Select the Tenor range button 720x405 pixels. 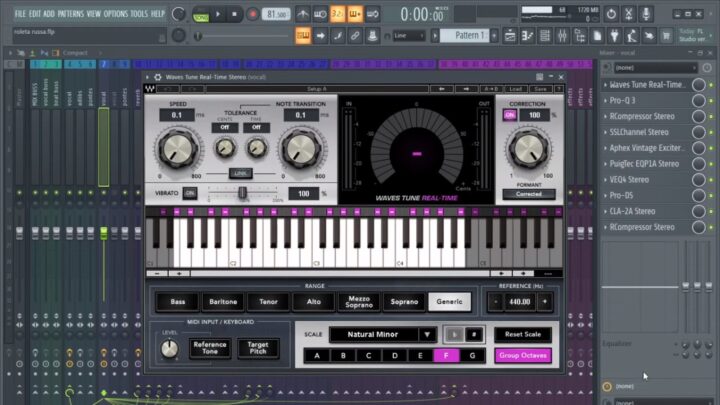pos(268,302)
